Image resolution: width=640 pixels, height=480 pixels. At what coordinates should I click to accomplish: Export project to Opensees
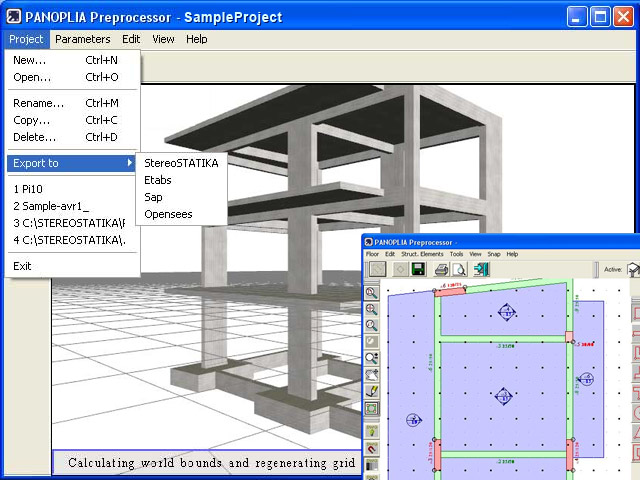[181, 214]
